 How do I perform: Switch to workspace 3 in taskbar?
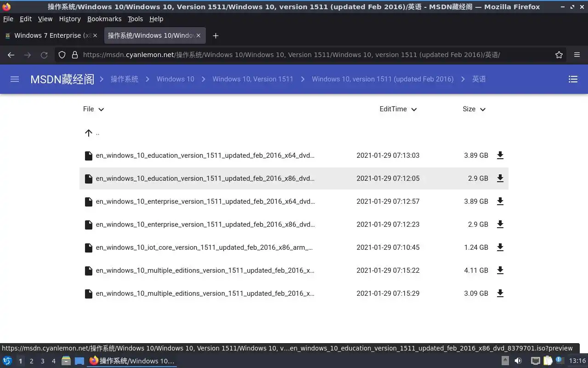(x=42, y=361)
